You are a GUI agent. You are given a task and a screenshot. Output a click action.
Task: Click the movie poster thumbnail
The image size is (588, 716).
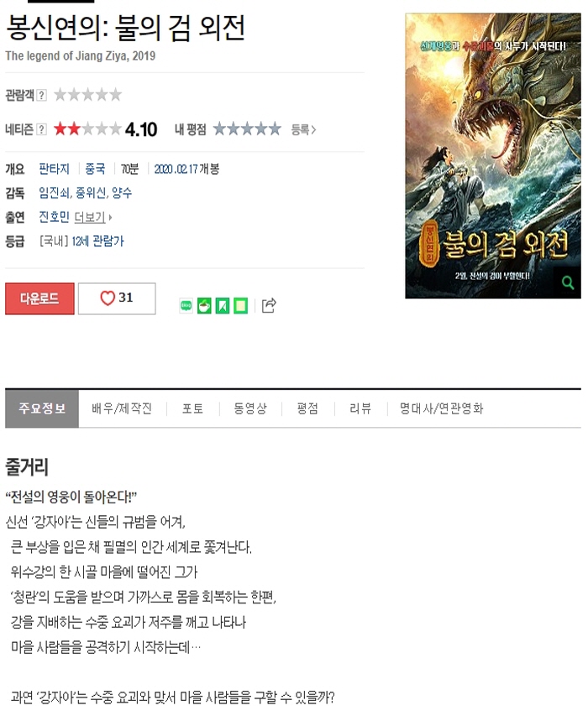[493, 155]
